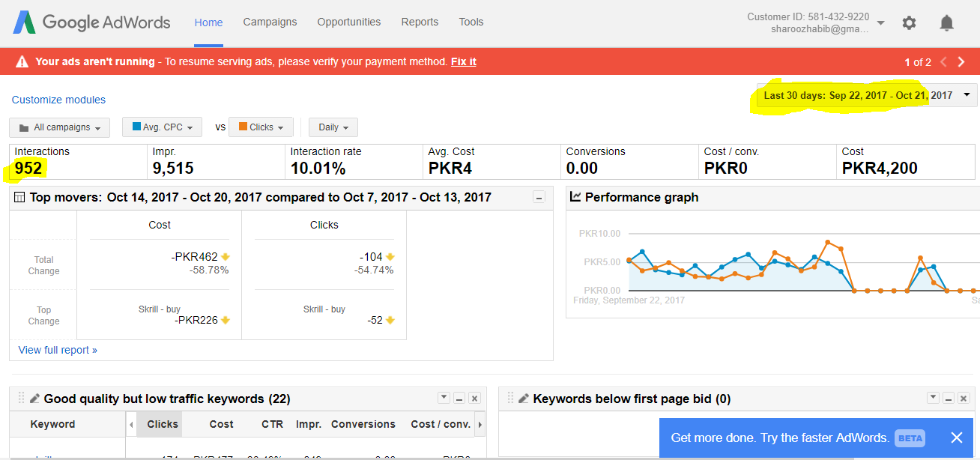Open the notifications bell
The image size is (980, 460).
(x=947, y=23)
